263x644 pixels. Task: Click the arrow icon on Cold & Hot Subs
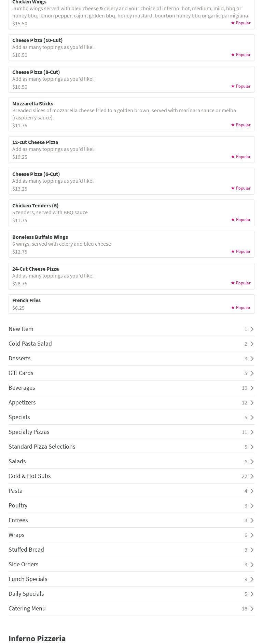coord(252,476)
